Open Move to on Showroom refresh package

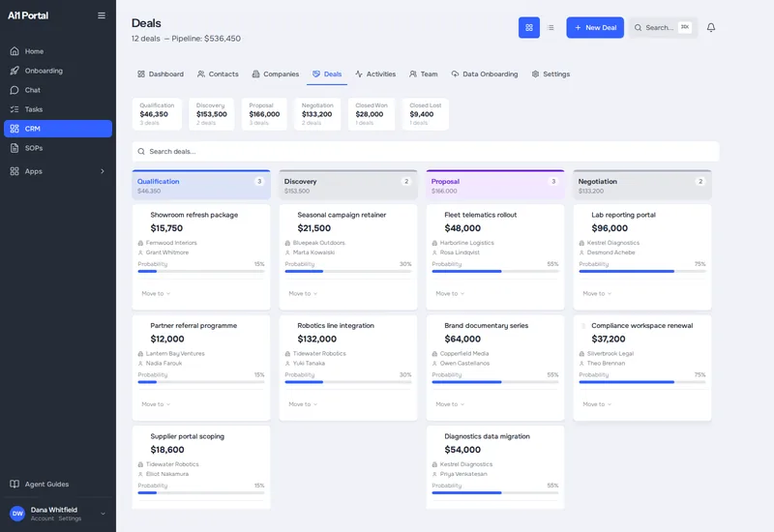pyautogui.click(x=156, y=294)
